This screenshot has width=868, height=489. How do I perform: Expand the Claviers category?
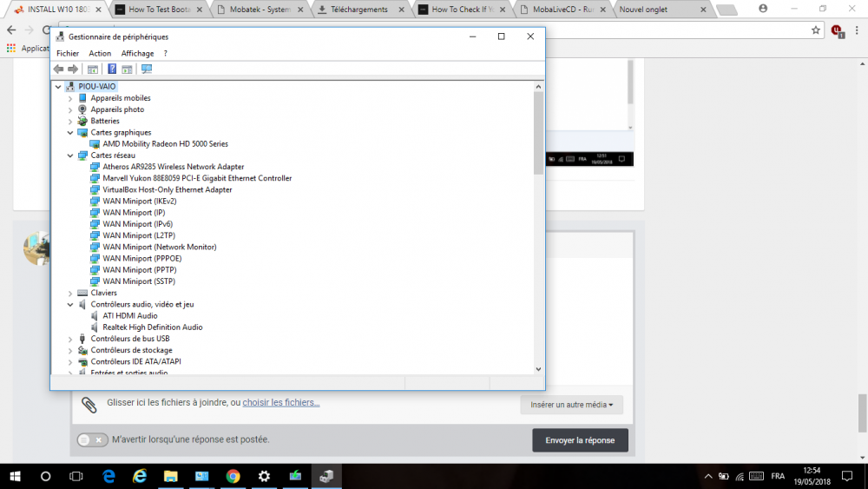[70, 294]
